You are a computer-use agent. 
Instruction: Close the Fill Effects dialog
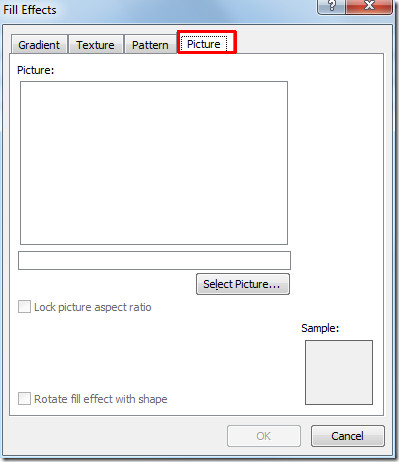[x=369, y=6]
